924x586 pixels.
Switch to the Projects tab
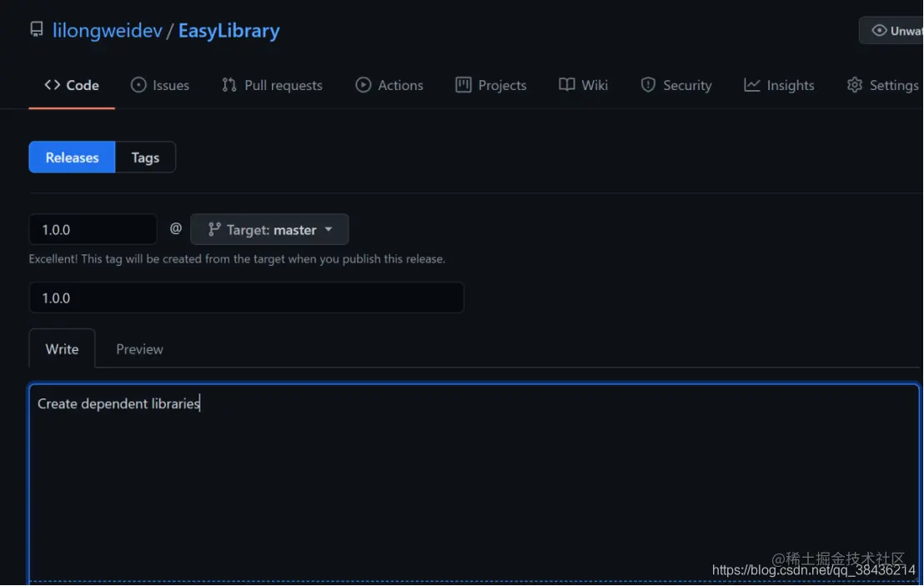(x=491, y=85)
